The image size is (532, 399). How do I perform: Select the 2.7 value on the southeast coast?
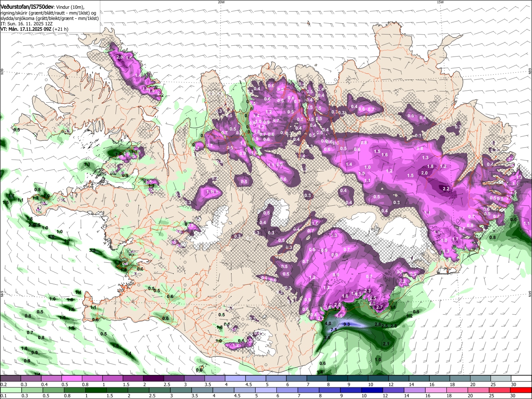[x=379, y=307]
